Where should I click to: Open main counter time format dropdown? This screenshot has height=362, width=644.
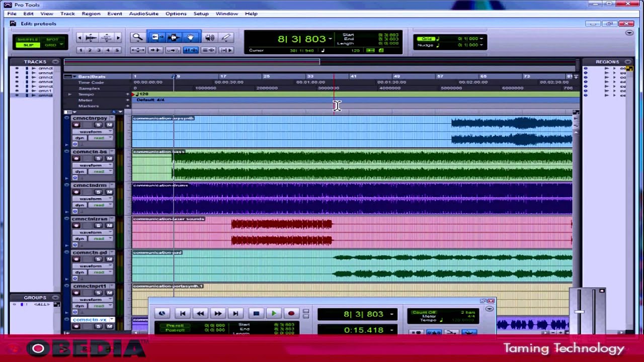point(330,39)
